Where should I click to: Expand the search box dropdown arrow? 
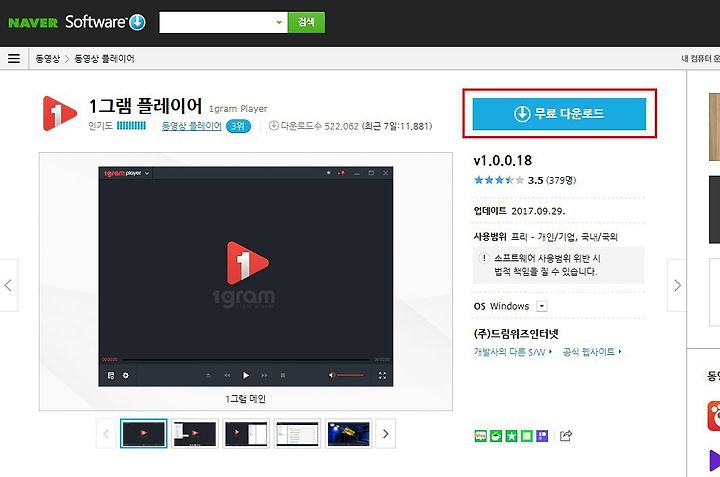(x=279, y=22)
